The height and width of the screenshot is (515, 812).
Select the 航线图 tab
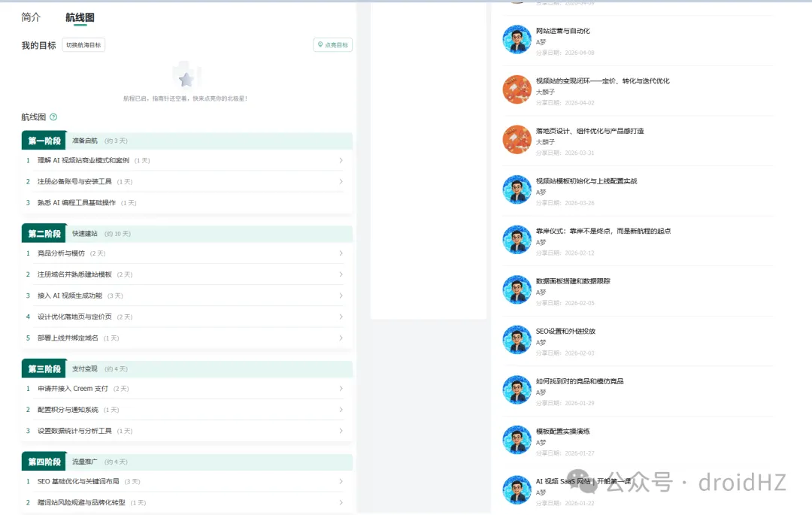coord(80,17)
